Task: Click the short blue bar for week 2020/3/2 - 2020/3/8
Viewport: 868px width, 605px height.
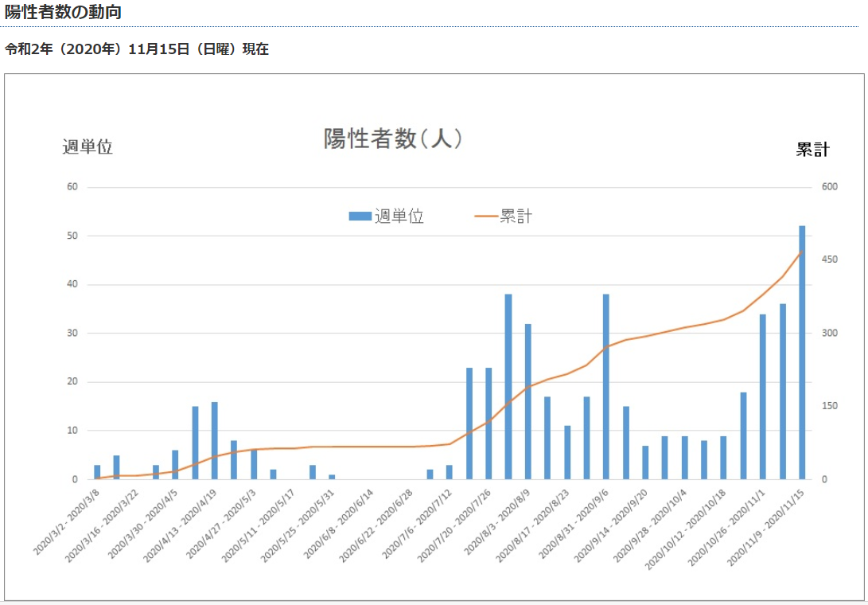Action: [x=97, y=472]
